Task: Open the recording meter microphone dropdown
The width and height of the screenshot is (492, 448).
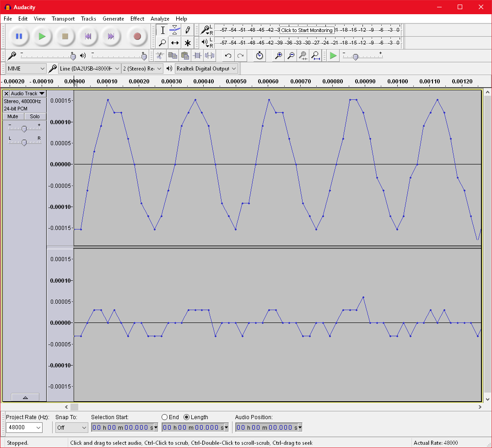Action: (206, 30)
